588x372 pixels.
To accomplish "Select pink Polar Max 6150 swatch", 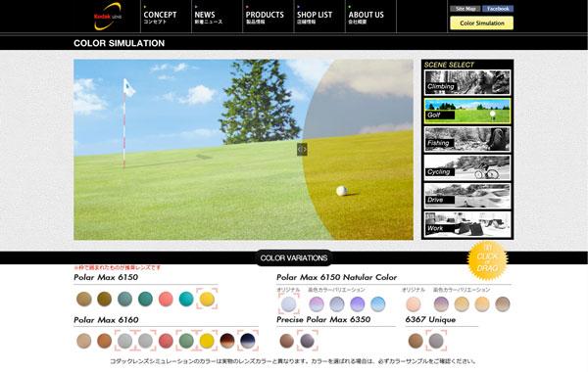I will click(166, 299).
